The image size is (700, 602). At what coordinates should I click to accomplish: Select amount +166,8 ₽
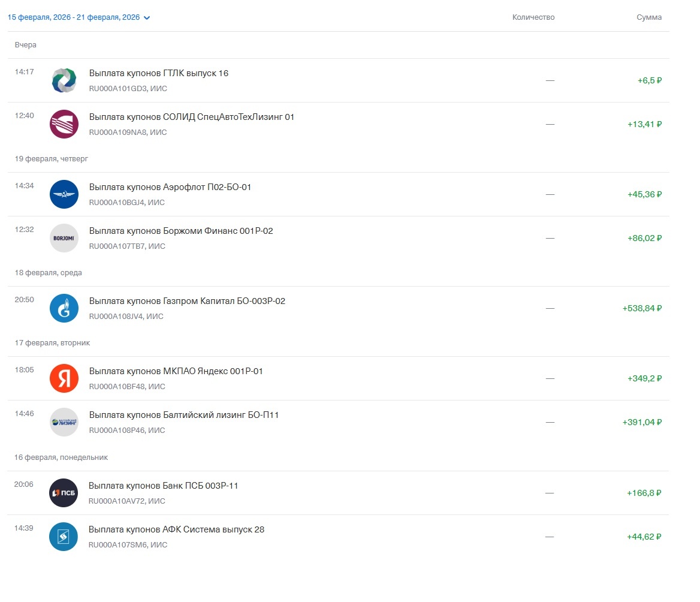(x=644, y=493)
